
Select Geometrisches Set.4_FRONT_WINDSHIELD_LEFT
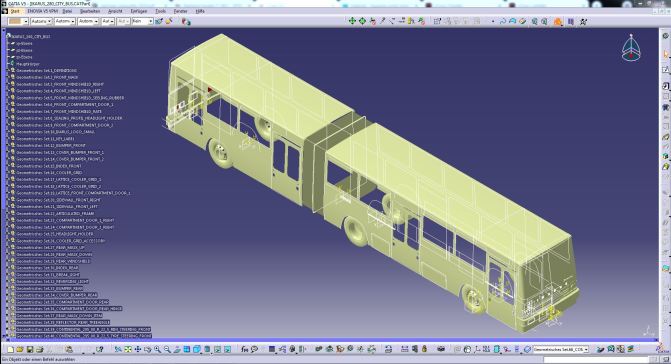point(59,91)
